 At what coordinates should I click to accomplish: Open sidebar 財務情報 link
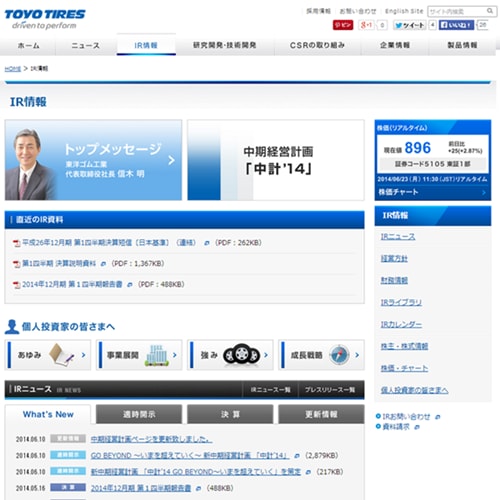(x=394, y=281)
